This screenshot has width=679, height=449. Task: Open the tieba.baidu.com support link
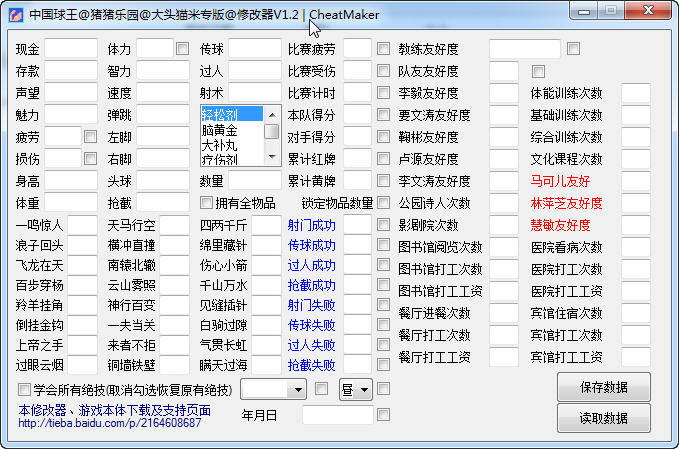(x=110, y=423)
